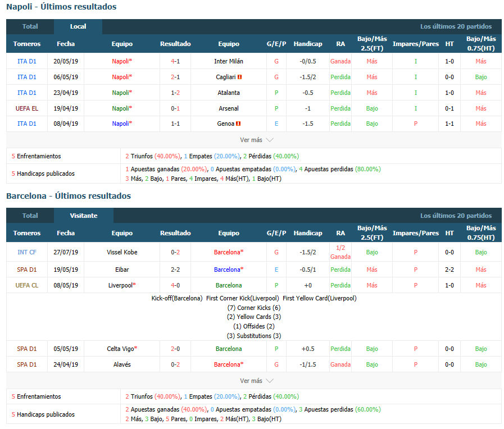Open UEFA EL tournament link
This screenshot has width=504, height=429.
coord(26,108)
